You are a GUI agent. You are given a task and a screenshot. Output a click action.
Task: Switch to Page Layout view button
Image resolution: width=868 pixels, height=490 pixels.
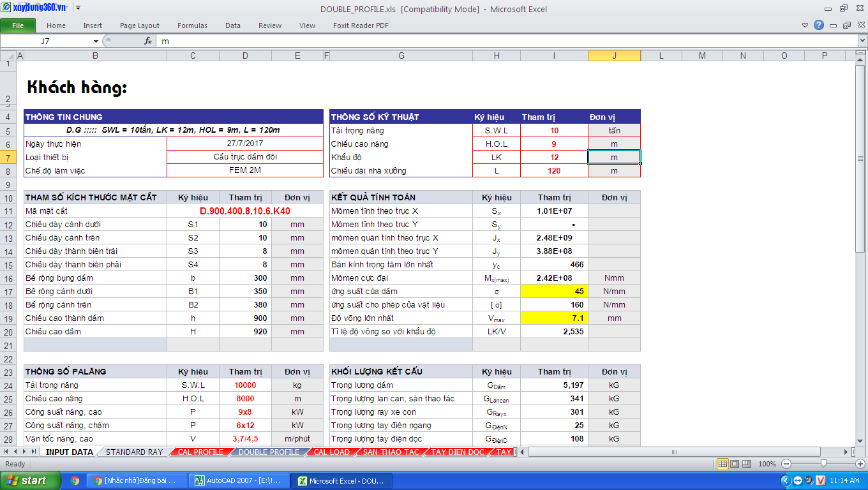point(735,464)
